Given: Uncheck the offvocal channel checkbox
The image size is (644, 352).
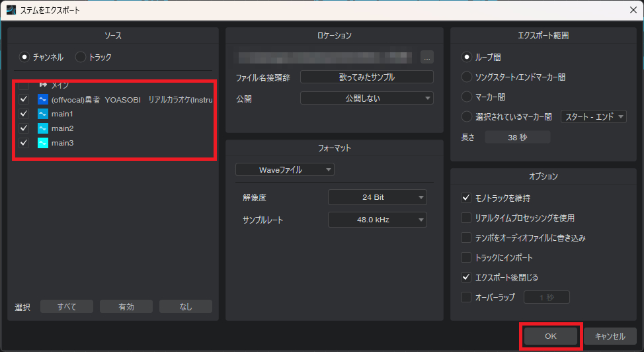Looking at the screenshot, I should pos(24,99).
